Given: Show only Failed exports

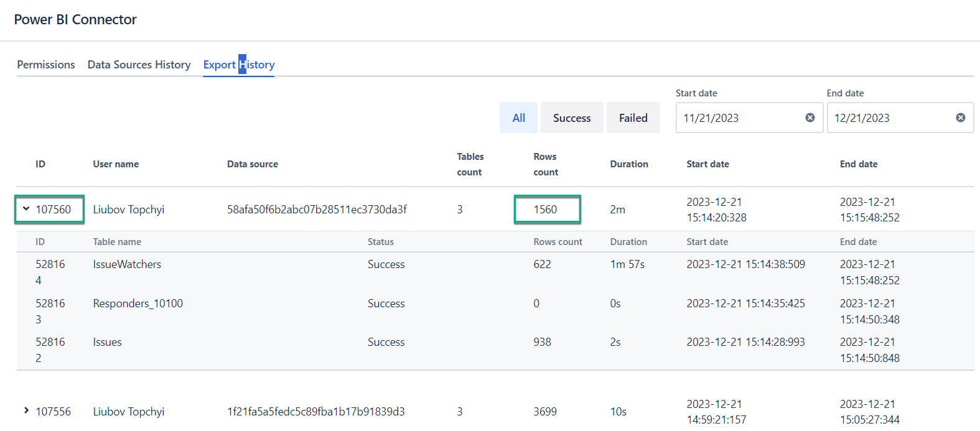Looking at the screenshot, I should tap(633, 118).
